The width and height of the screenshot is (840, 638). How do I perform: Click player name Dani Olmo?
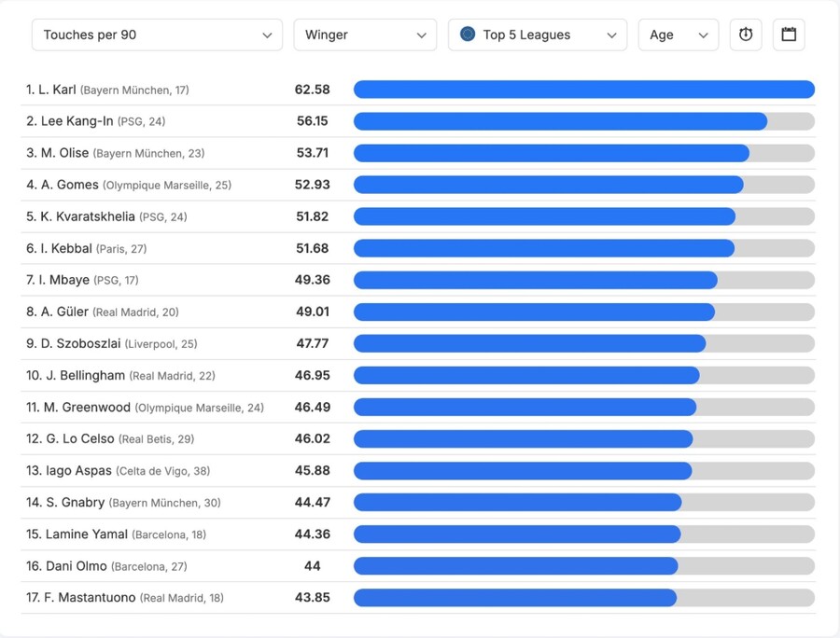(77, 566)
